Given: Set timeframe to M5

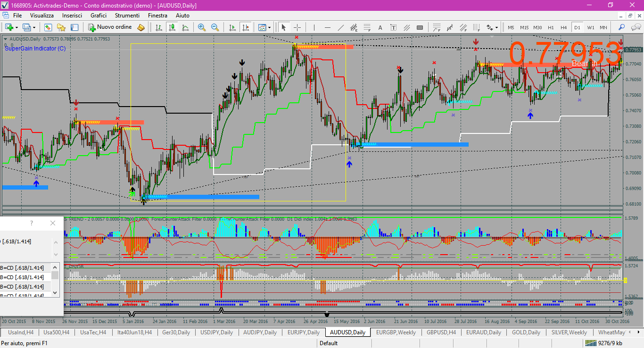Looking at the screenshot, I should [x=511, y=27].
